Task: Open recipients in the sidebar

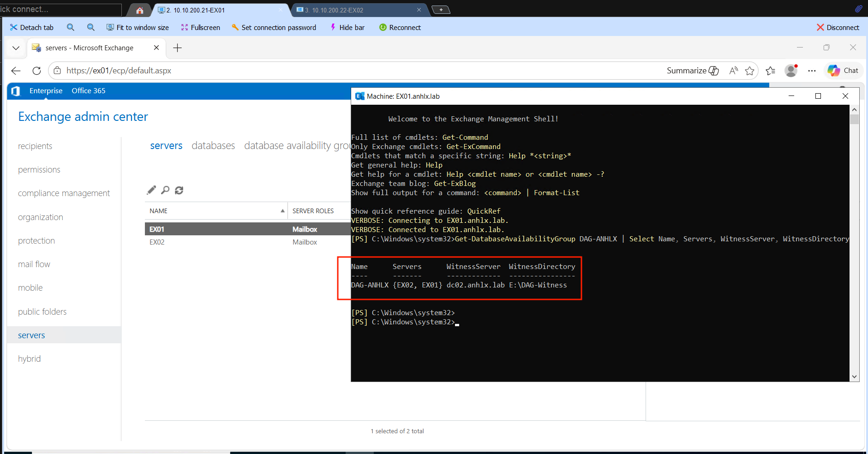Action: pos(35,146)
